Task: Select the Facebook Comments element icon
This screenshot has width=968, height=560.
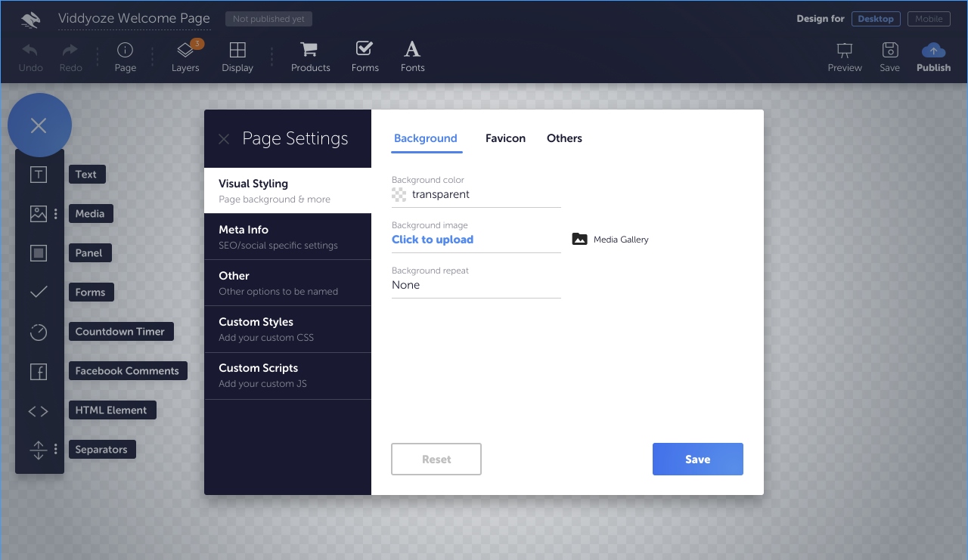Action: coord(39,371)
